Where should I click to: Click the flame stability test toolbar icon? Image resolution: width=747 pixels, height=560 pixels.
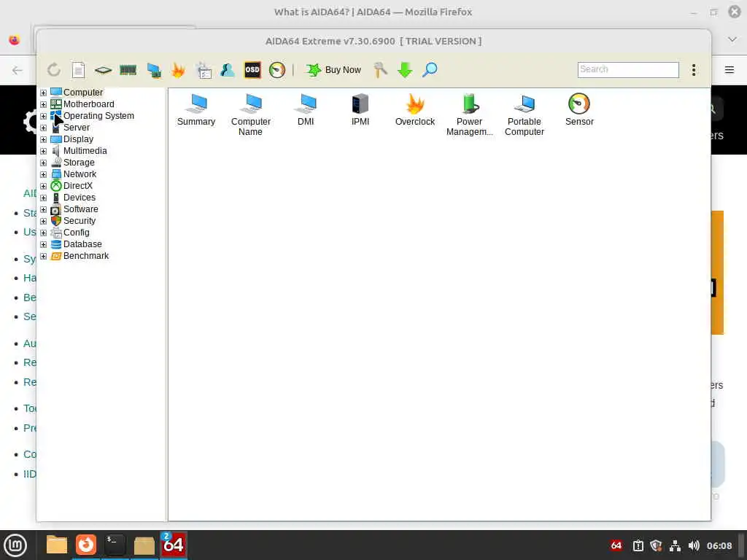pos(178,70)
